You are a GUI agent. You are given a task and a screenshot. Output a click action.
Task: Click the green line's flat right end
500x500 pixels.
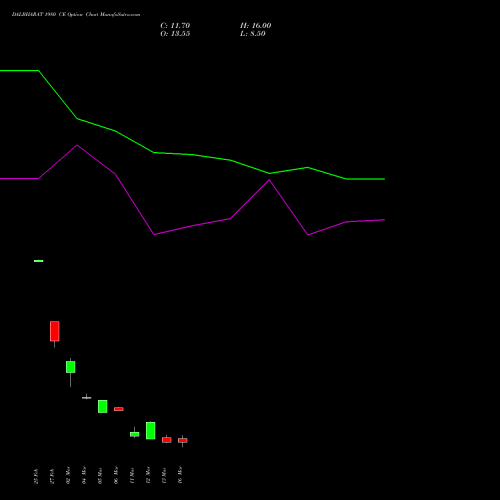tap(366, 179)
